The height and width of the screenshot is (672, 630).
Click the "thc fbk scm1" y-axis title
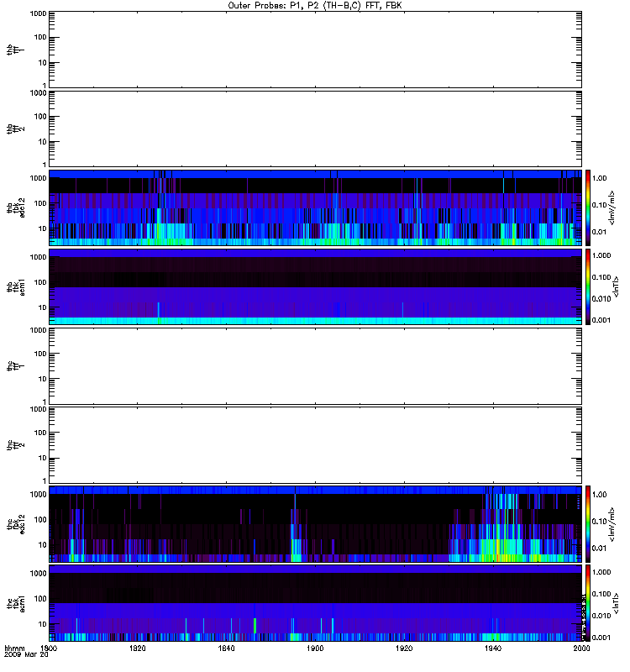15,603
